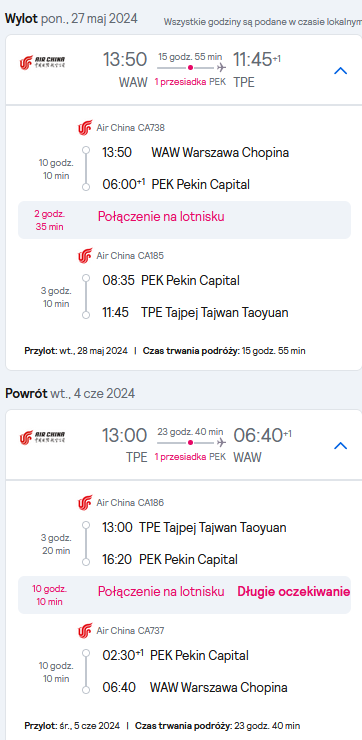Select the 13:50 WAW Warszawa Chopina departure row
This screenshot has width=362, height=740.
pos(196,152)
